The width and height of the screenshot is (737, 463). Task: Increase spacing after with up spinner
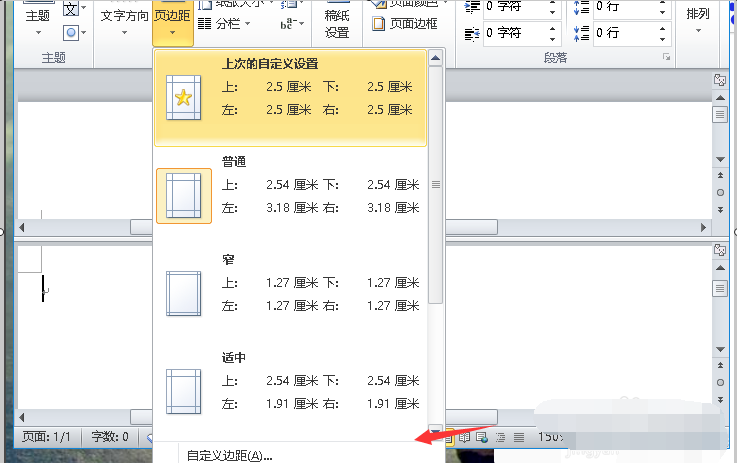point(662,28)
